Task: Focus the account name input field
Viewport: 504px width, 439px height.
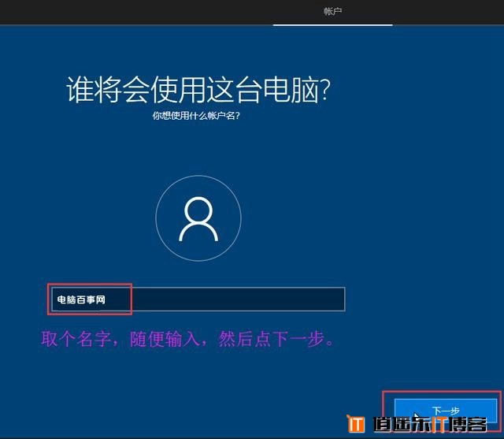Action: pos(198,299)
